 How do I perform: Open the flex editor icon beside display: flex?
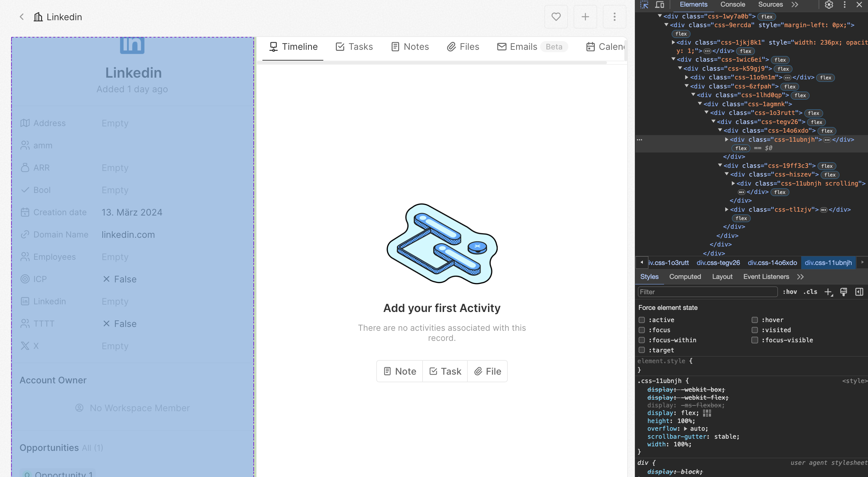click(707, 413)
